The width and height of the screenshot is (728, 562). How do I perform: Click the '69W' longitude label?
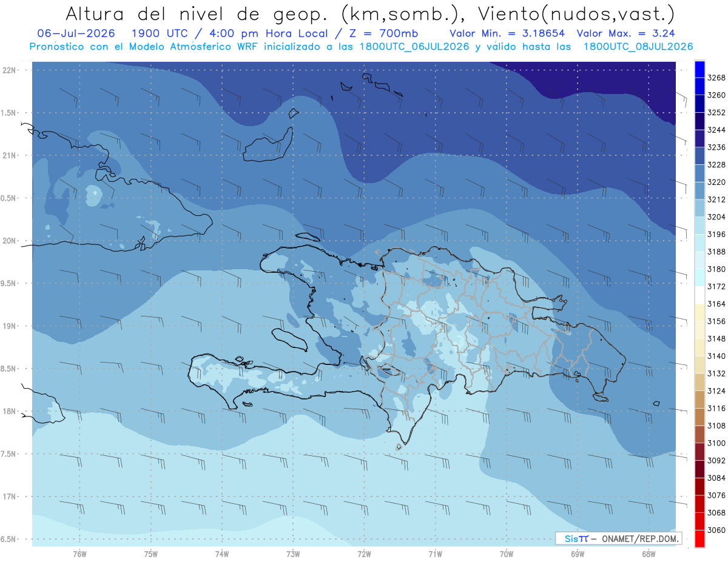578,554
